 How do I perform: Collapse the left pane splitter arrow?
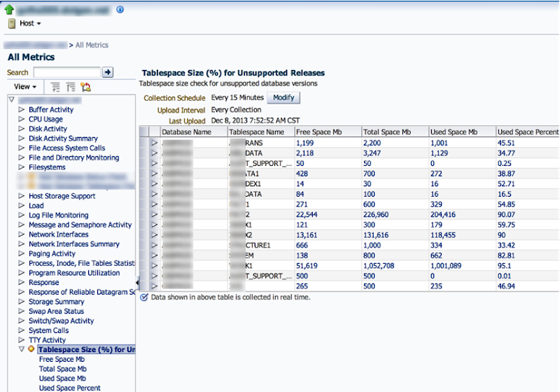point(137,283)
